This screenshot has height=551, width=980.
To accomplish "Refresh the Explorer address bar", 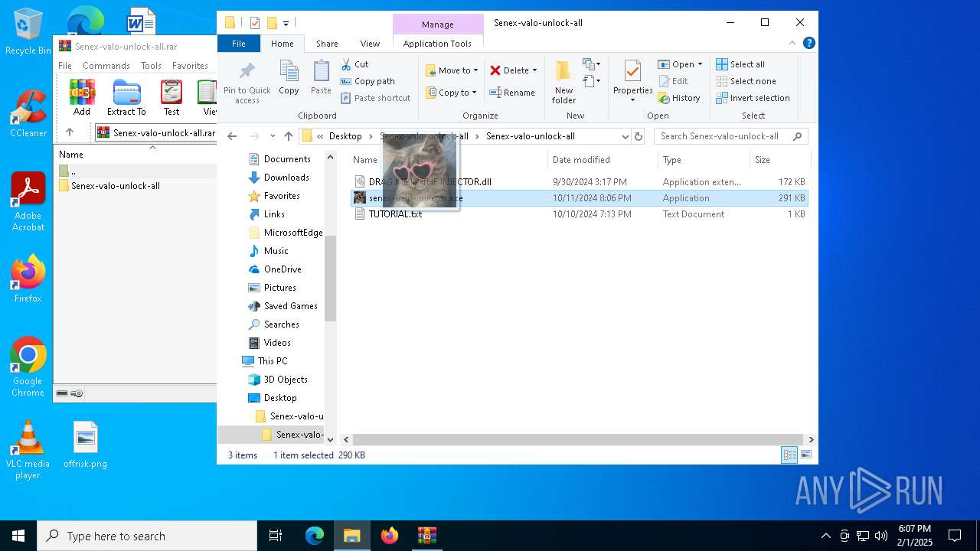I will pos(638,136).
